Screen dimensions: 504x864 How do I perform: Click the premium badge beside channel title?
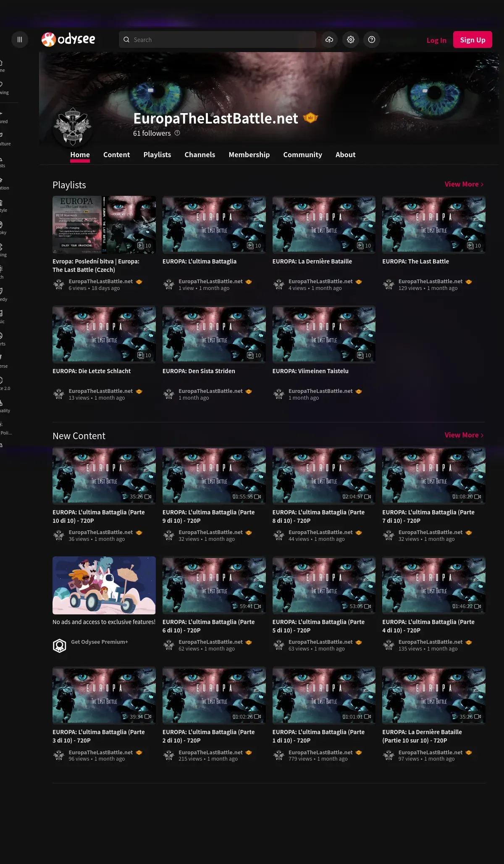(x=310, y=118)
